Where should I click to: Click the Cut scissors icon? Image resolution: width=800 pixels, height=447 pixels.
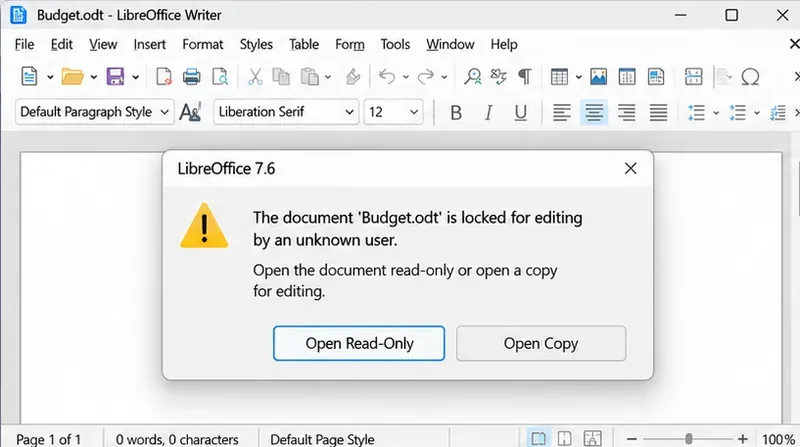[255, 77]
